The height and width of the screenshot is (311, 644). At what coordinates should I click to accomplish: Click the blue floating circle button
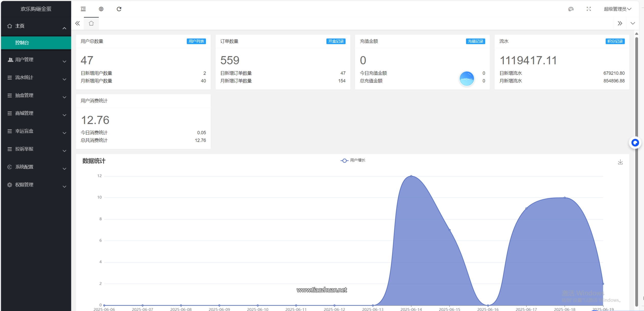(x=635, y=143)
